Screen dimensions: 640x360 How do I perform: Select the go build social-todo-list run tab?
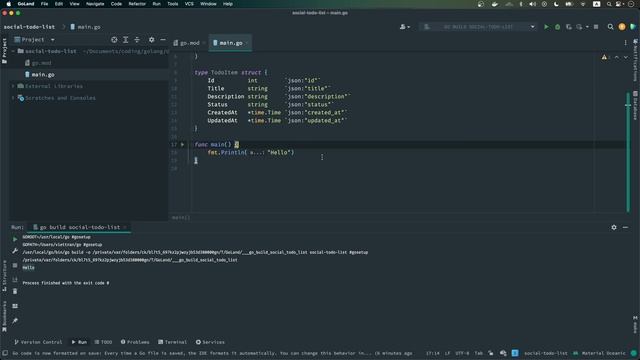[80, 227]
